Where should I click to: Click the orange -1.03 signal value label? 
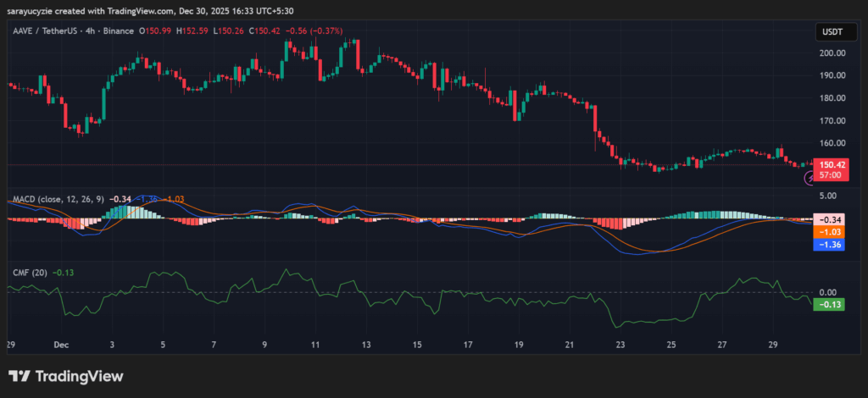coord(827,231)
